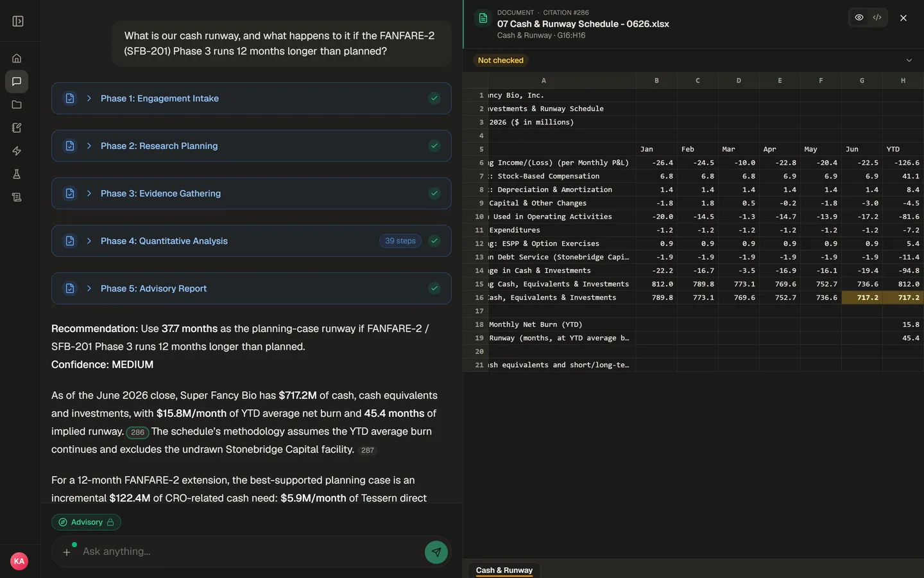
Task: Select the Cash & Runway sheet tab
Action: [504, 570]
